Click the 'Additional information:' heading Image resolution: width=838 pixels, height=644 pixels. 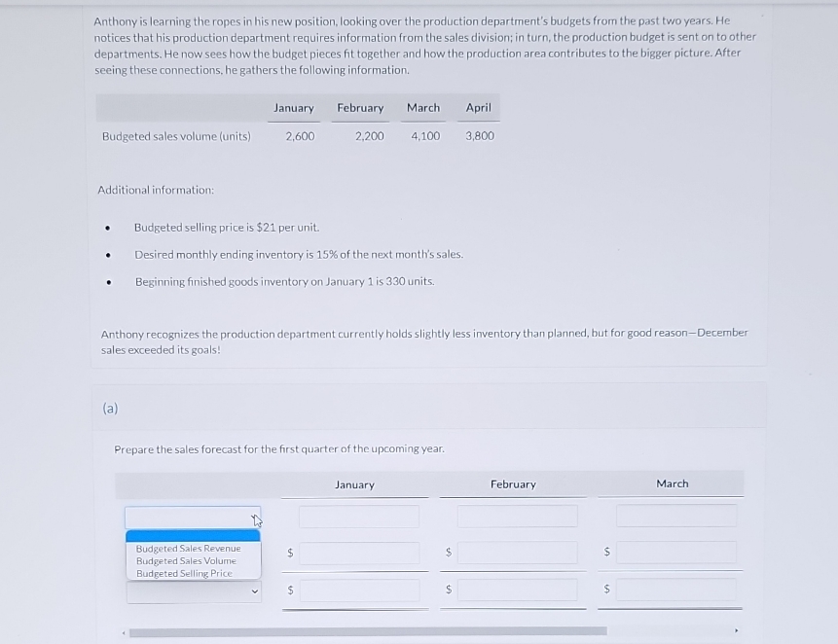[156, 190]
